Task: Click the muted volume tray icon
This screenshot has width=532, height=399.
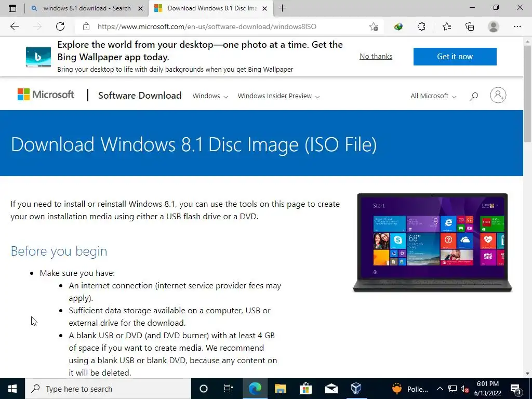Action: (x=464, y=389)
